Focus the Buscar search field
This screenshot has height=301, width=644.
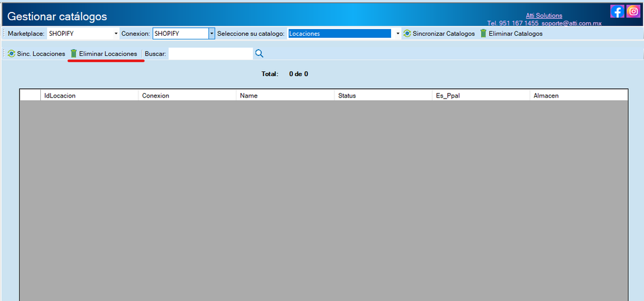pos(211,53)
